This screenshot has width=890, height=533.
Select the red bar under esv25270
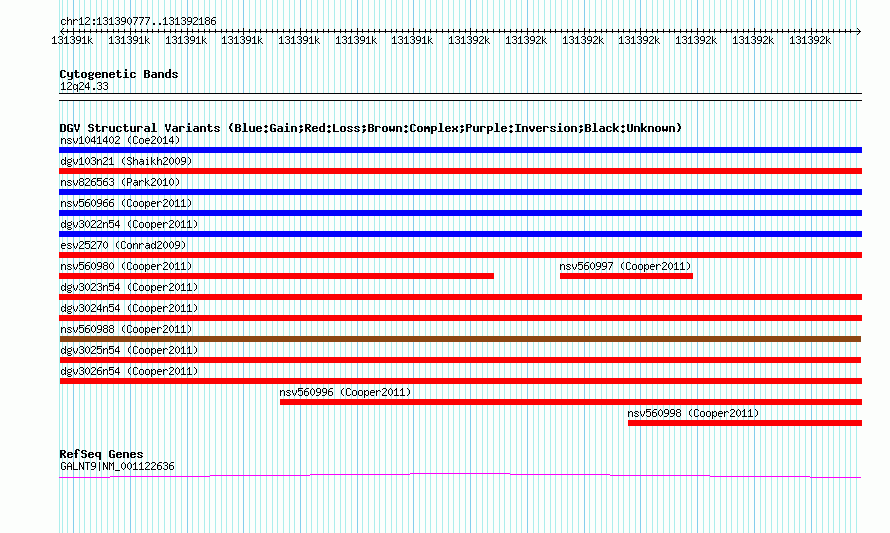click(460, 255)
